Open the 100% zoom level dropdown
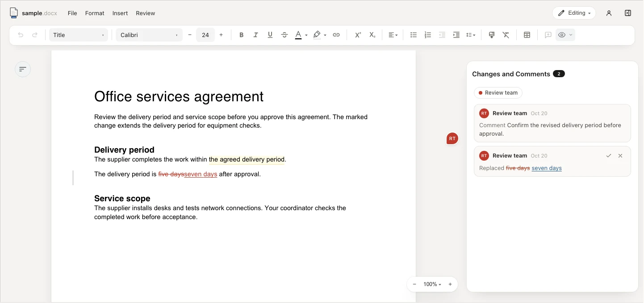This screenshot has height=303, width=644. point(432,284)
